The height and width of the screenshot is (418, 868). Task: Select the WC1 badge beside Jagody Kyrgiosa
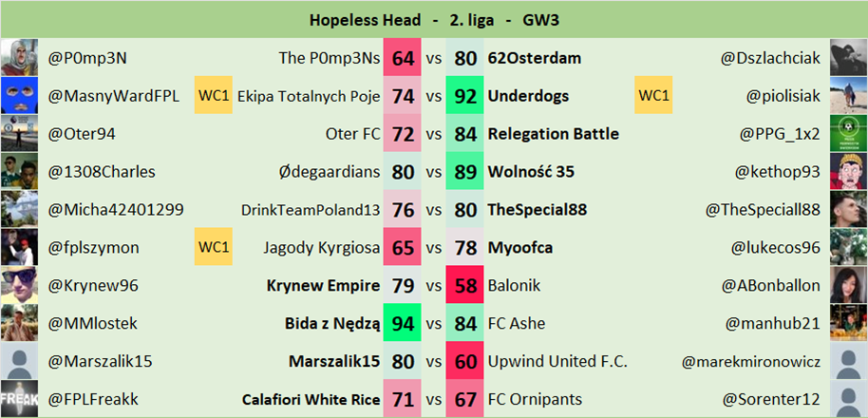tap(214, 248)
